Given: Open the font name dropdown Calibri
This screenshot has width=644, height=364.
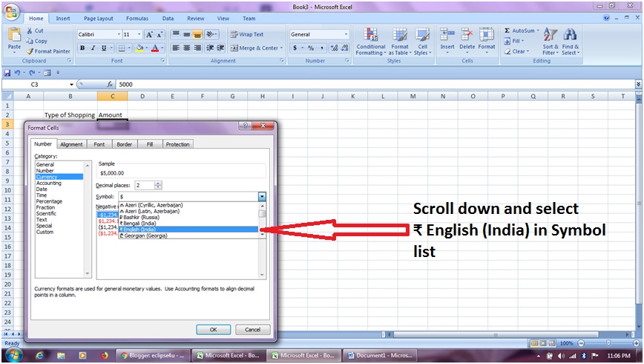Looking at the screenshot, I should coord(119,35).
